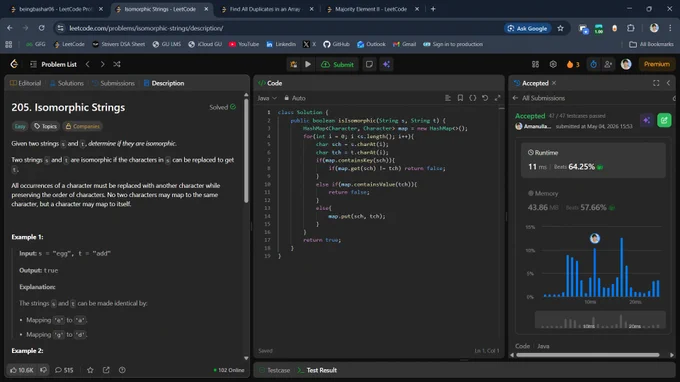Go to the previous problem arrow
This screenshot has height=382, width=680.
tap(88, 64)
